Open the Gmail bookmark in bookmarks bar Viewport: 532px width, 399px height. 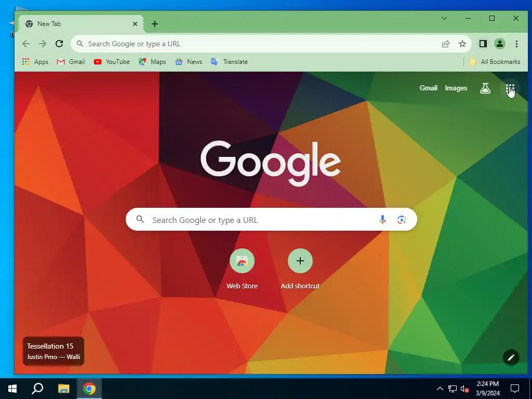(71, 62)
